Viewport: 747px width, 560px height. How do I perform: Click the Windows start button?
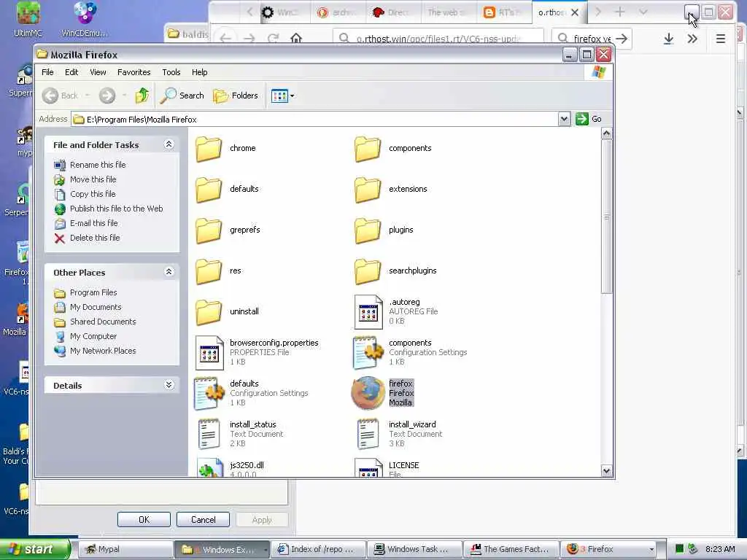(x=34, y=550)
